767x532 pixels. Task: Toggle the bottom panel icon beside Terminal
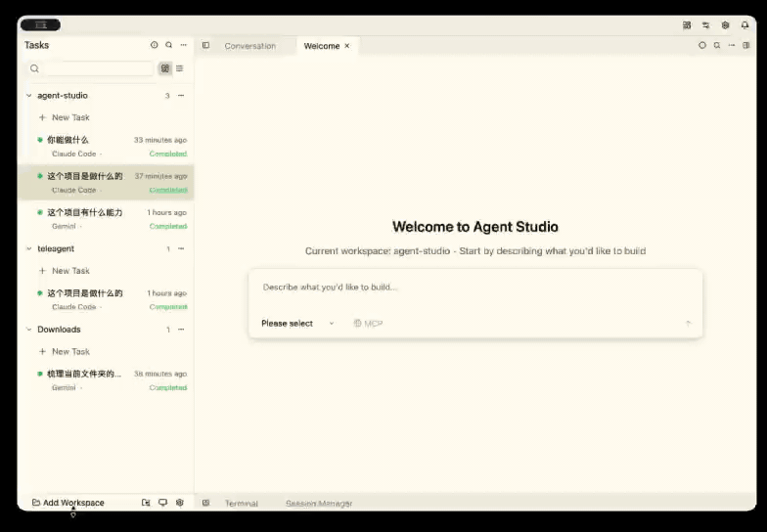(x=205, y=503)
